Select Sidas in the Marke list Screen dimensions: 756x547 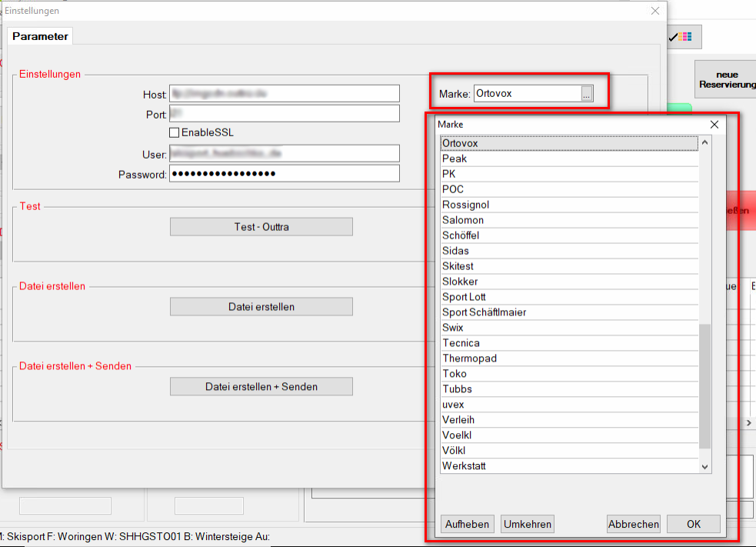pos(569,252)
